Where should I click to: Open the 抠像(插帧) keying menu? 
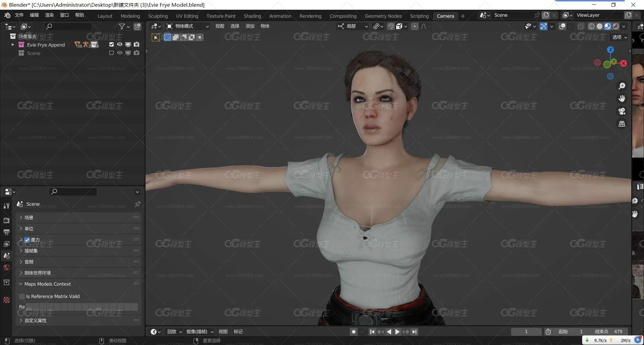click(200, 332)
